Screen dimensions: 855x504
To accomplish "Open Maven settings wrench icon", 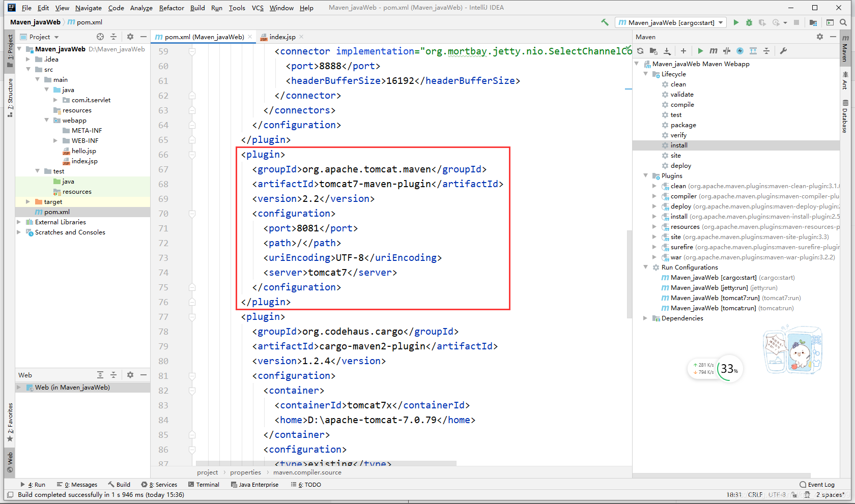I will (783, 51).
